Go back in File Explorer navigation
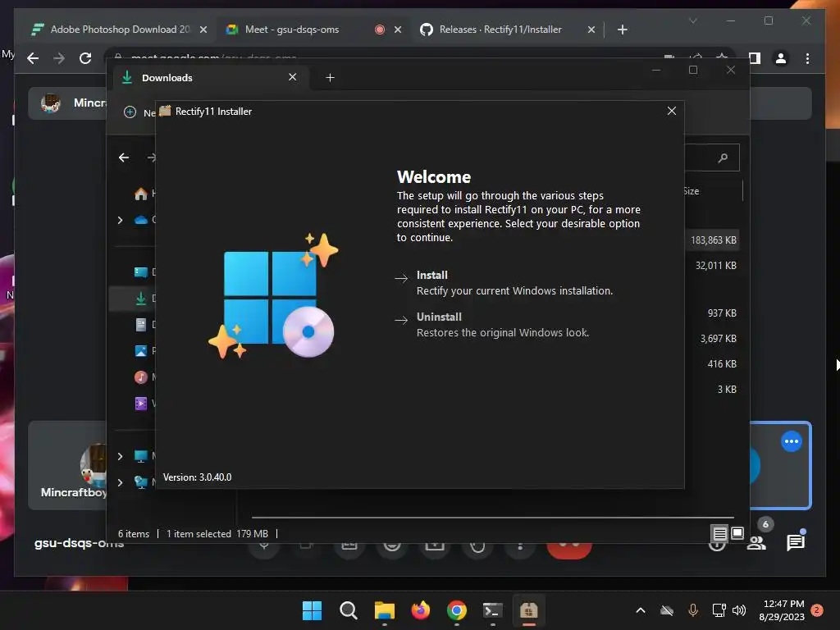This screenshot has width=840, height=630. [x=124, y=157]
